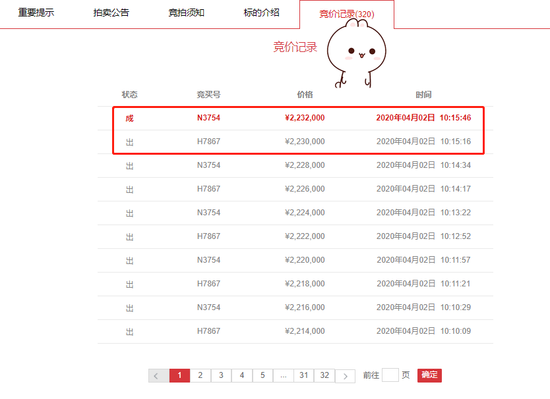
Task: Go to the next page arrow
Action: pos(346,376)
